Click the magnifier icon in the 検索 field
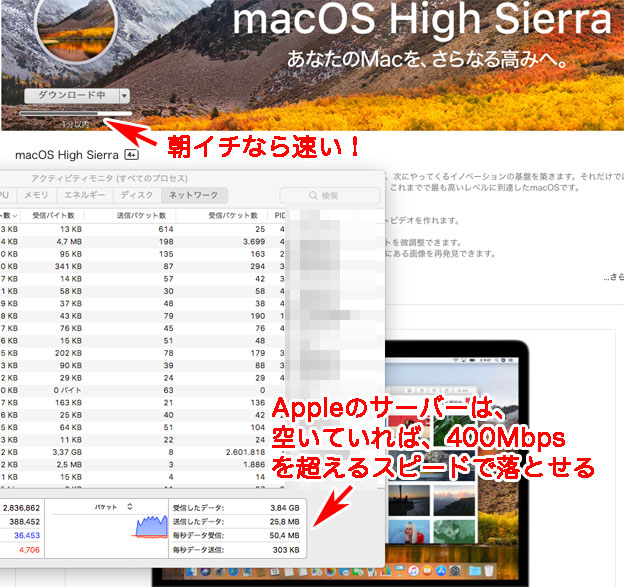The height and width of the screenshot is (587, 624). pyautogui.click(x=313, y=195)
